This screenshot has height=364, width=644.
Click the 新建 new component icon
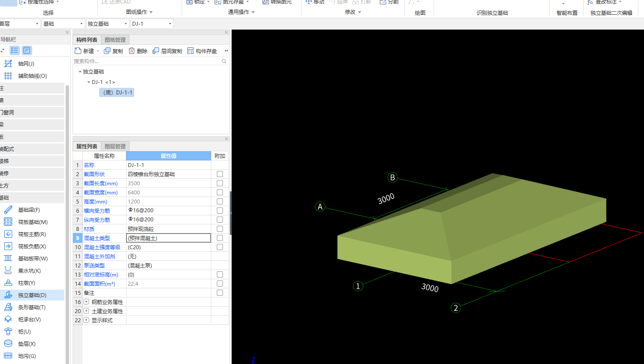click(78, 51)
